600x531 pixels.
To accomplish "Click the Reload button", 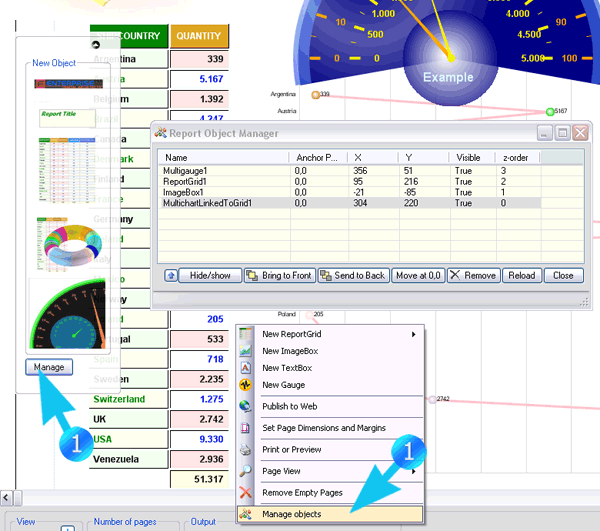I will [522, 275].
